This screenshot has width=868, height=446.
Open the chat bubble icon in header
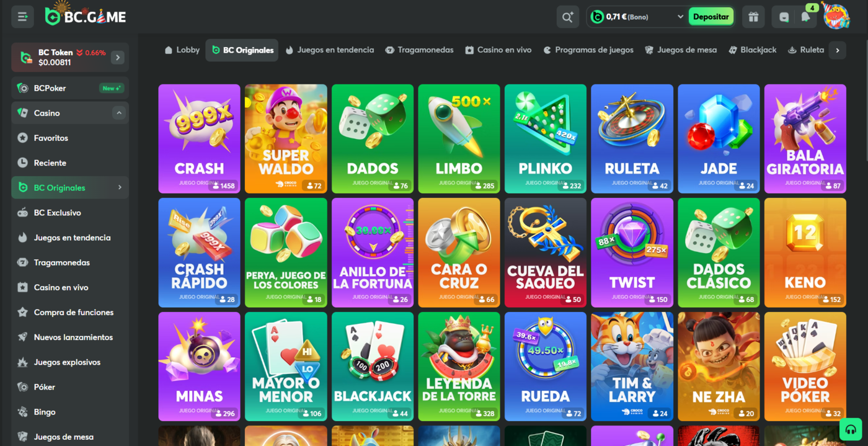(x=784, y=17)
